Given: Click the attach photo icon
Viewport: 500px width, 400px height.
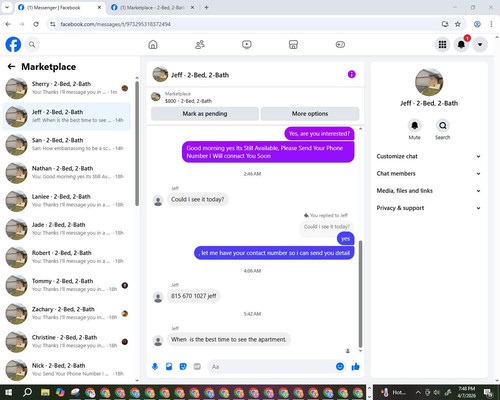Looking at the screenshot, I should click(169, 367).
